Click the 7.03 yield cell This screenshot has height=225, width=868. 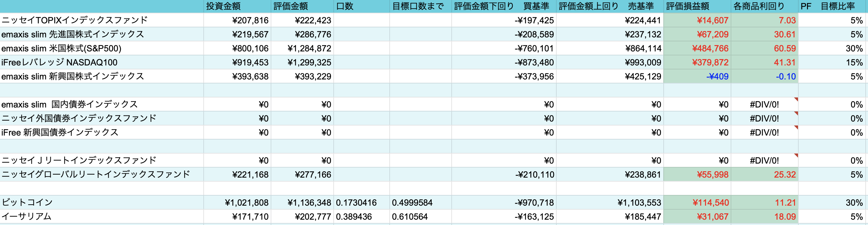[765, 20]
